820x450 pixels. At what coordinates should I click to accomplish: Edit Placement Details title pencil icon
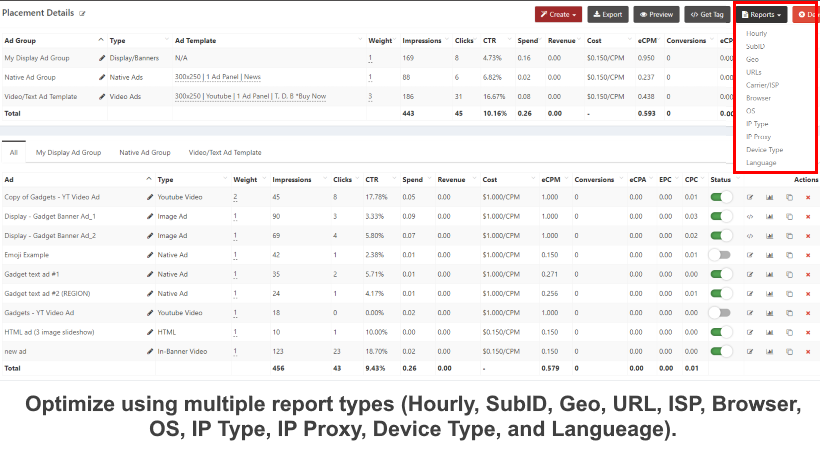pos(82,14)
